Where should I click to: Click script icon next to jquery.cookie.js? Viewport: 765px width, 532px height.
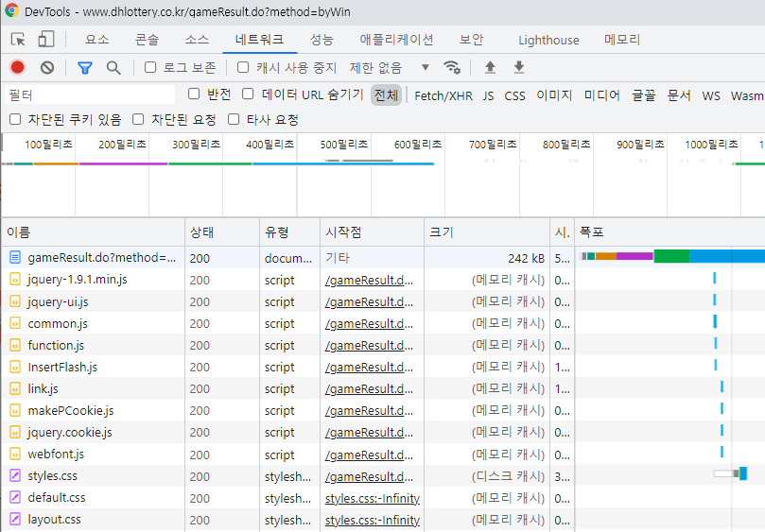(x=15, y=432)
